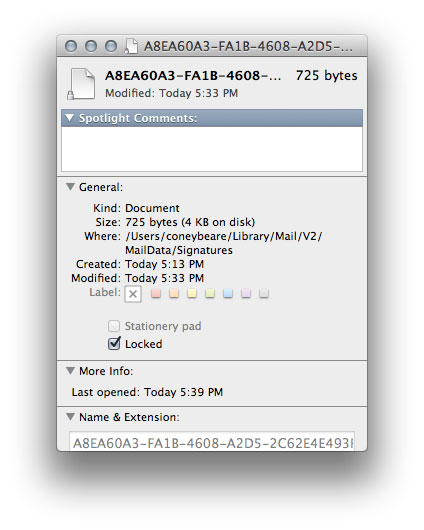
Task: Apply the orange label color
Action: (174, 293)
